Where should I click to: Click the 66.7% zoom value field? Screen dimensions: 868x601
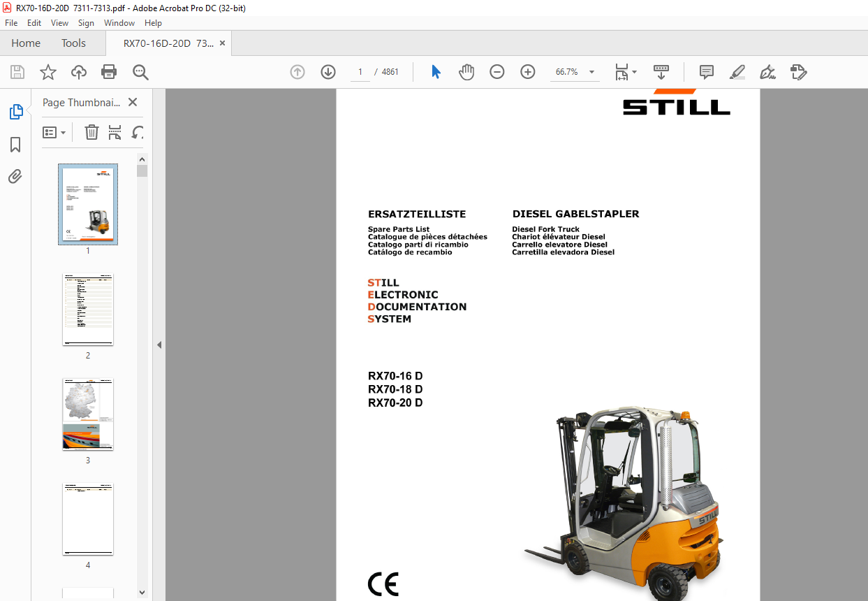point(567,72)
